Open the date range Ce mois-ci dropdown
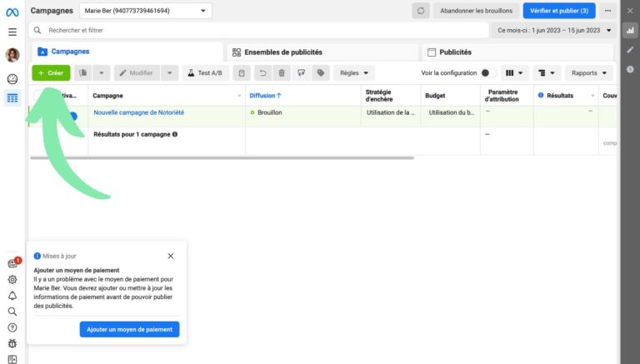Viewport: 640px width, 364px height. click(x=554, y=30)
